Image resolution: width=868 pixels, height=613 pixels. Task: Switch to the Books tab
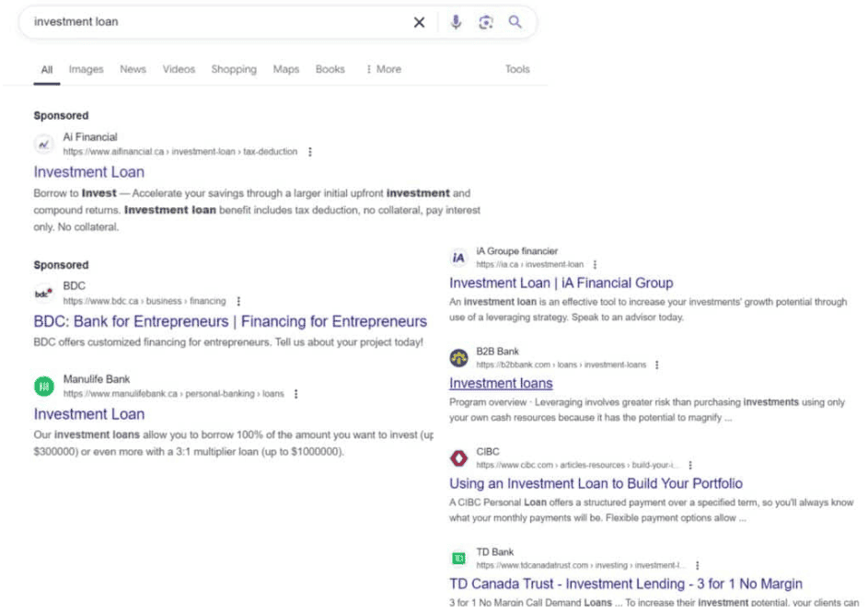pyautogui.click(x=330, y=69)
